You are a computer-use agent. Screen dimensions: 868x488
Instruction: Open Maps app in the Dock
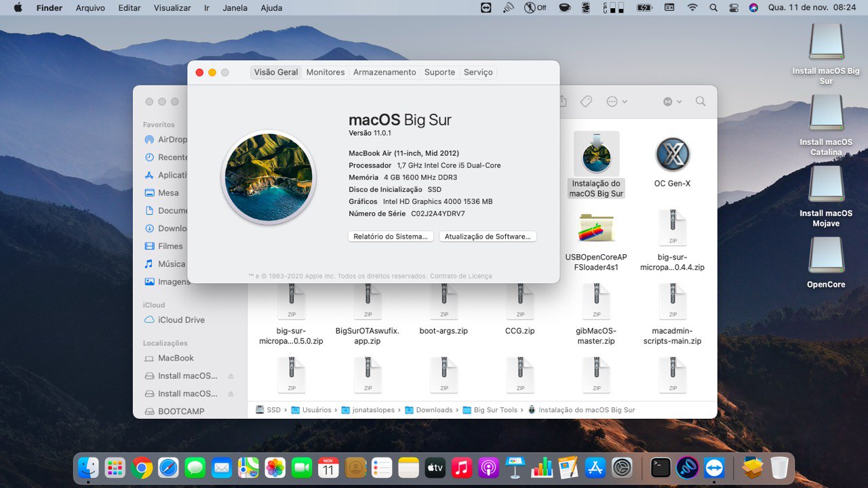pyautogui.click(x=248, y=468)
